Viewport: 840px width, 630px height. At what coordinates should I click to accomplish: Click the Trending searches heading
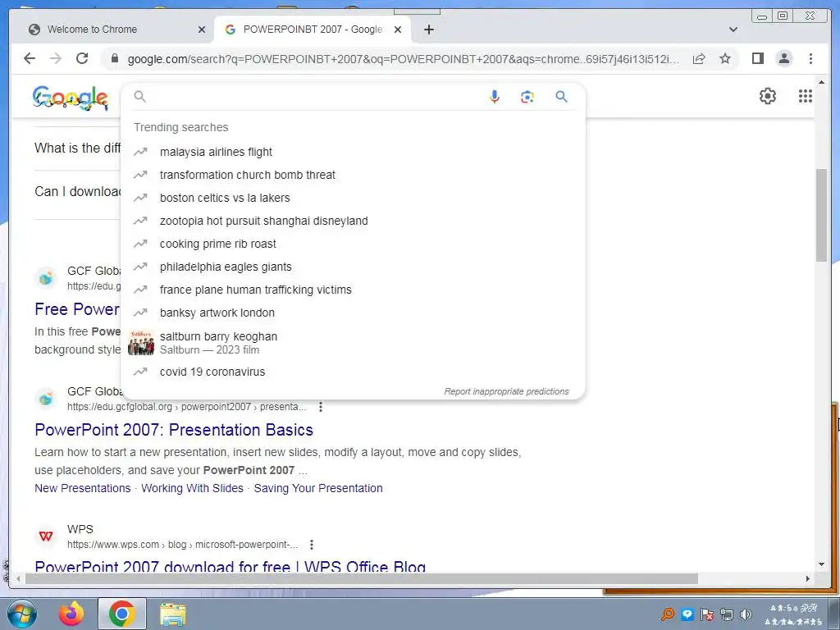tap(180, 127)
